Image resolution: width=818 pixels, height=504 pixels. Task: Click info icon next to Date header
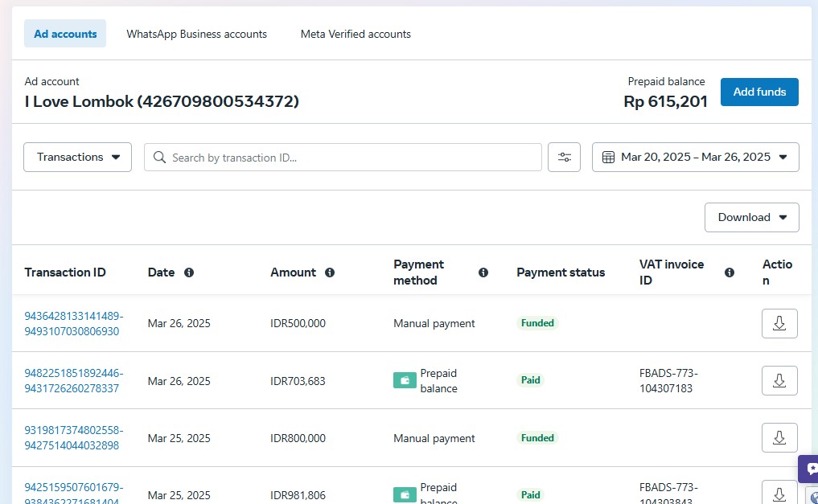189,272
